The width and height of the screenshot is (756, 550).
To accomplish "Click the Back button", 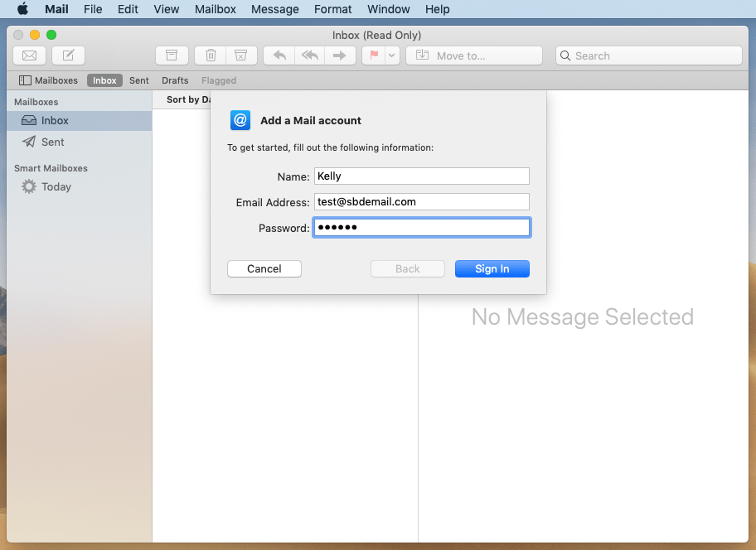I will point(407,268).
